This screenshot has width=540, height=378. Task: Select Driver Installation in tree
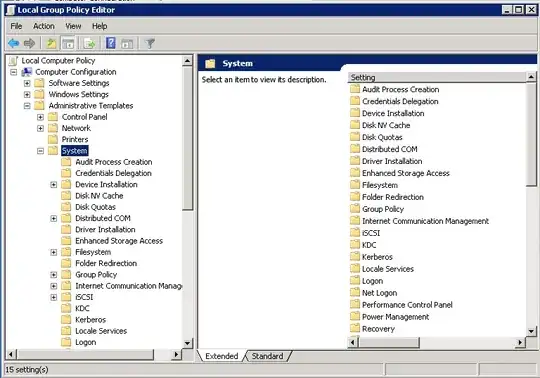pos(105,230)
